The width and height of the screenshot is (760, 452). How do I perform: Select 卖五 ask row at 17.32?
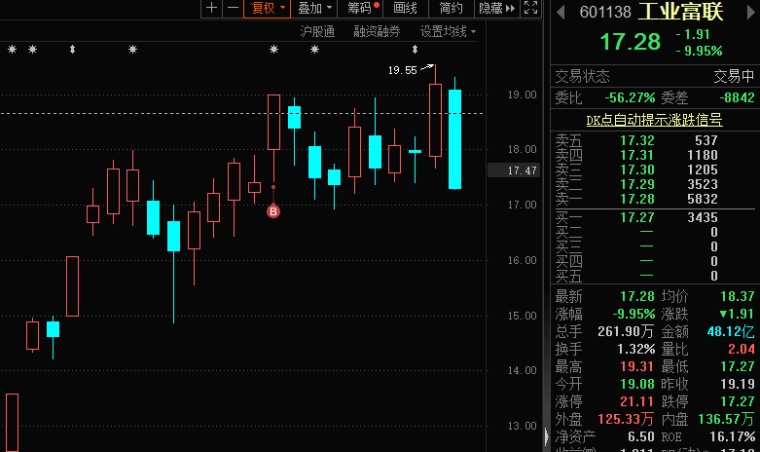click(x=654, y=140)
